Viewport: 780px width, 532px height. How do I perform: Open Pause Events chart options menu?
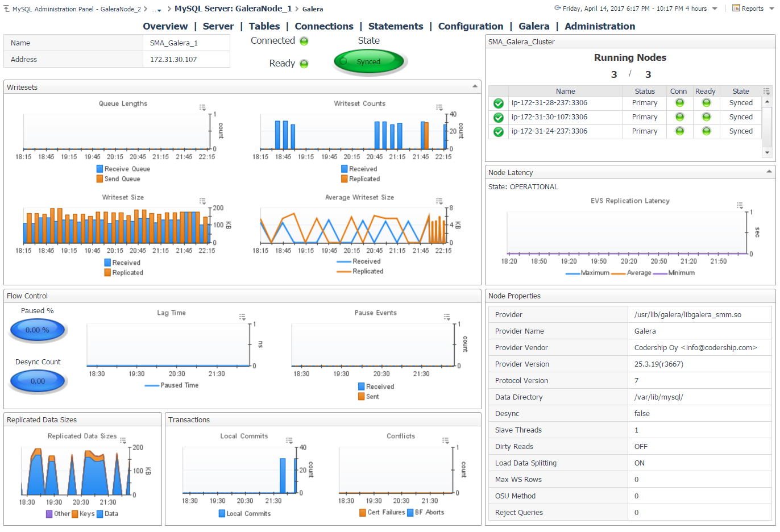[x=447, y=317]
